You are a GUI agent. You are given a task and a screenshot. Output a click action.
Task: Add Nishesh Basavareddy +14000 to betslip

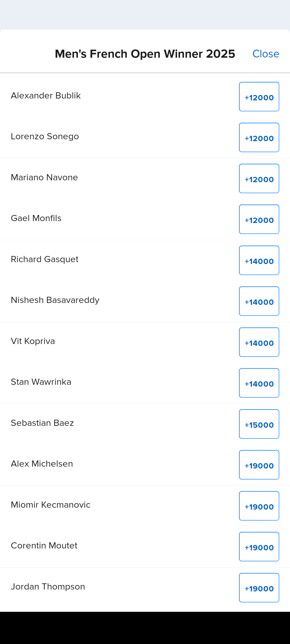(259, 301)
